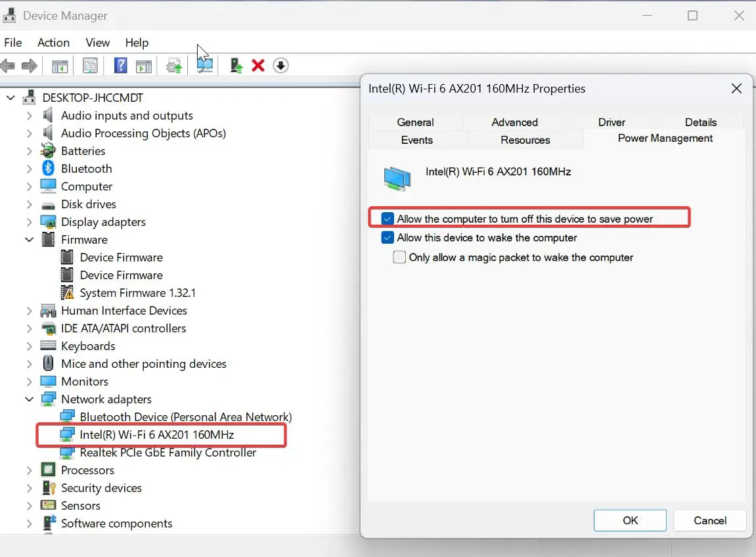Click the enable device toolbar icon
Viewport: 756px width, 557px height.
click(x=236, y=66)
